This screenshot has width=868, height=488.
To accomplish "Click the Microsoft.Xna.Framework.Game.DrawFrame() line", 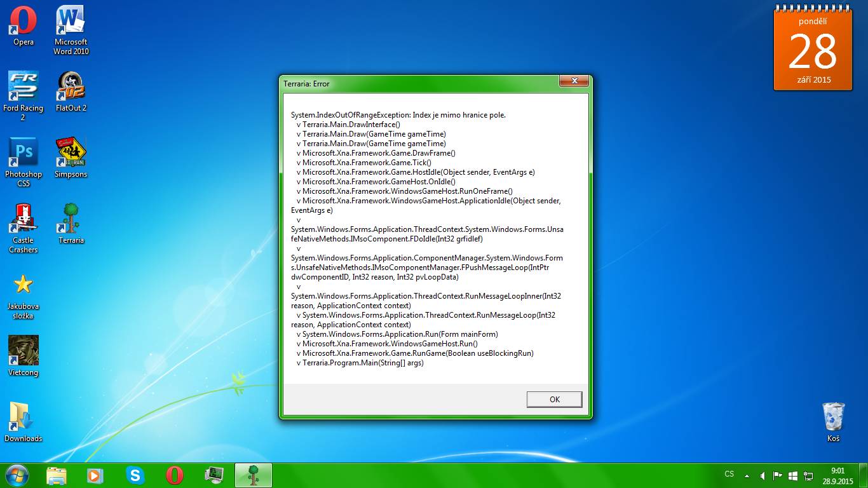I will click(376, 153).
